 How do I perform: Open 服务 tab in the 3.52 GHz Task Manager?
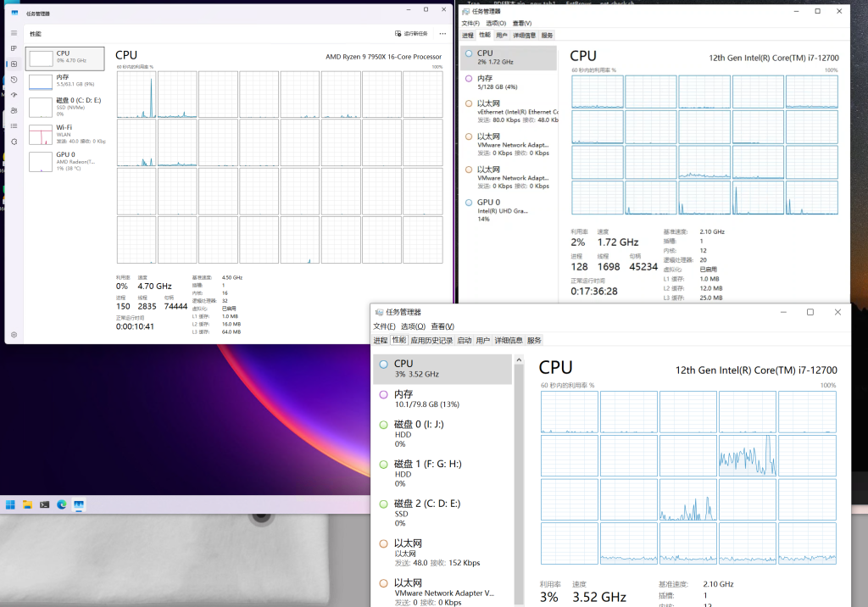point(534,341)
